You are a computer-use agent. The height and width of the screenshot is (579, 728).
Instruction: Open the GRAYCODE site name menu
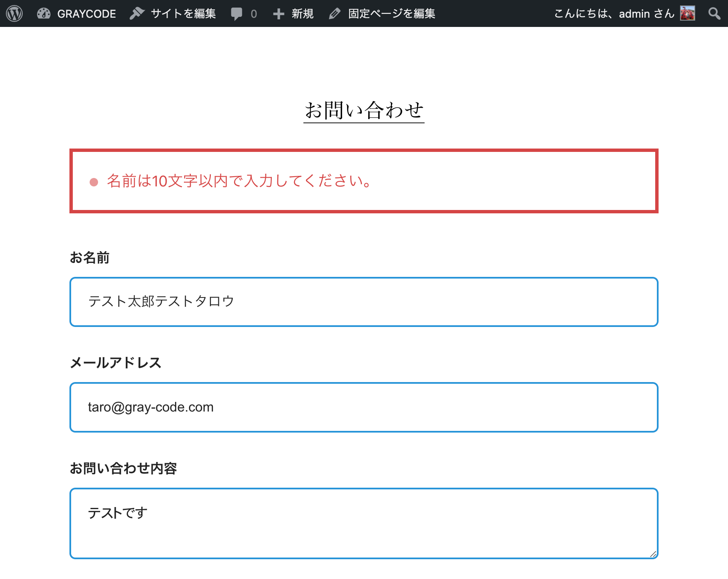pos(87,13)
